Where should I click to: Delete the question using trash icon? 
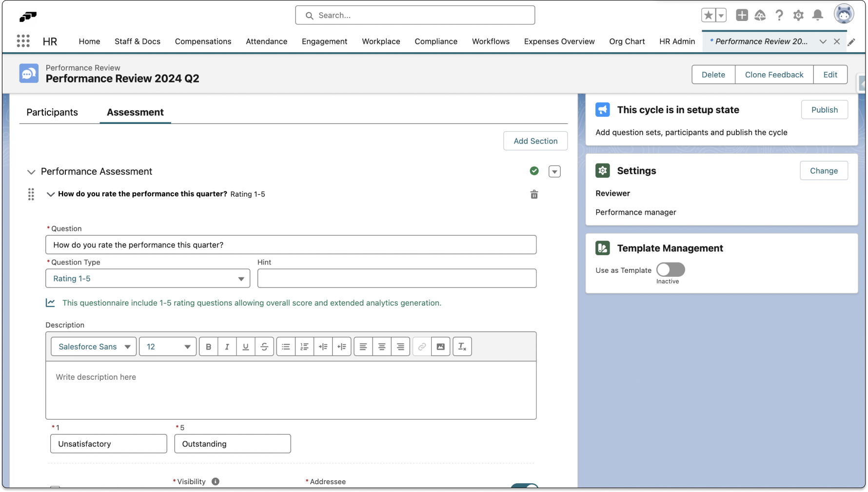pyautogui.click(x=534, y=194)
